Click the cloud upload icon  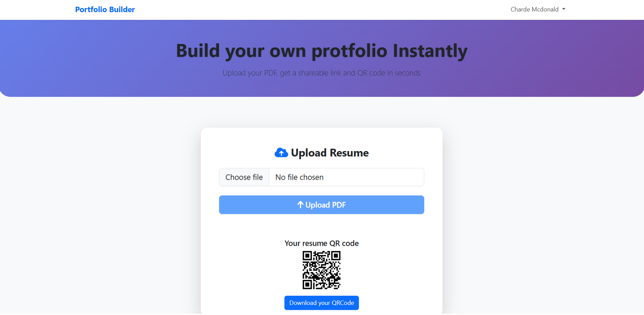click(x=281, y=153)
